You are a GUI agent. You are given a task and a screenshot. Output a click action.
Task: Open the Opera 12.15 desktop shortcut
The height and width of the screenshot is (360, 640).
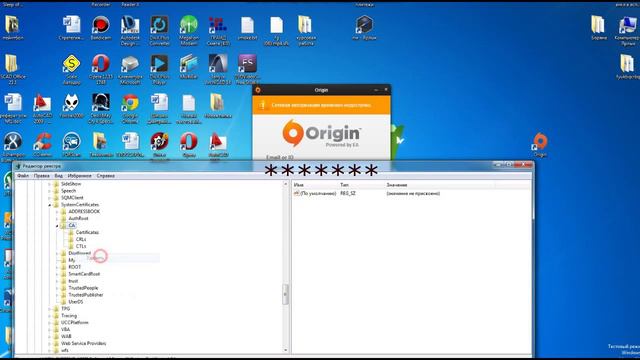point(101,69)
